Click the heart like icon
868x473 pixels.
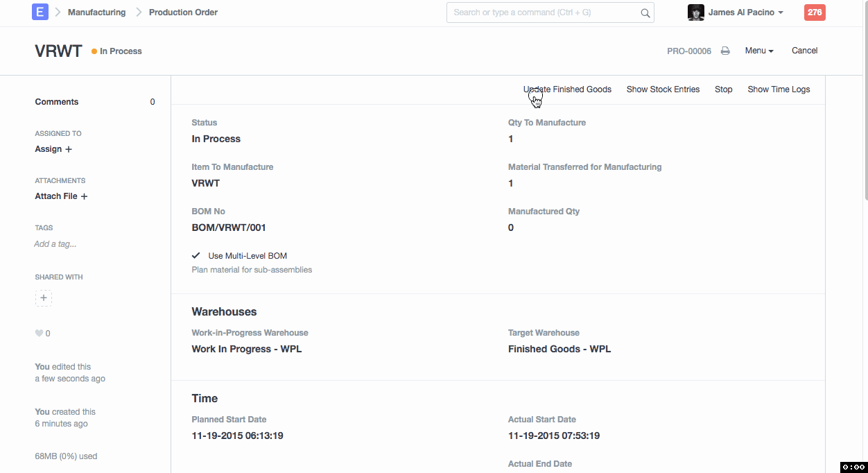tap(39, 334)
